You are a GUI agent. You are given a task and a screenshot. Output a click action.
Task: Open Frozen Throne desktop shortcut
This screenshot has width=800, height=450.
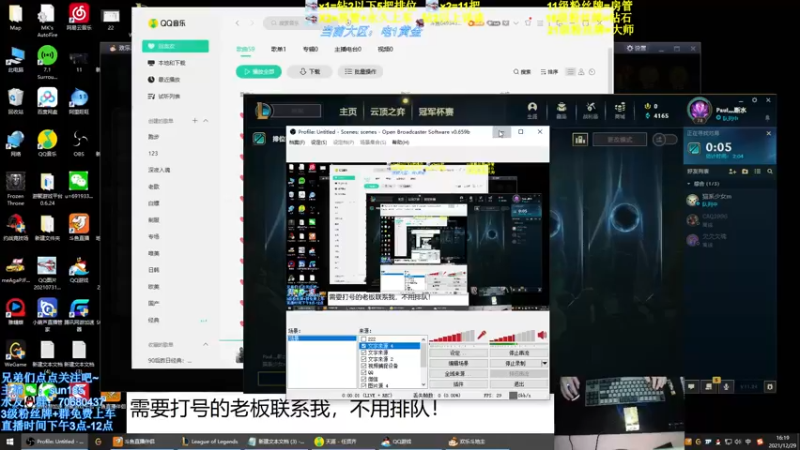[15, 189]
